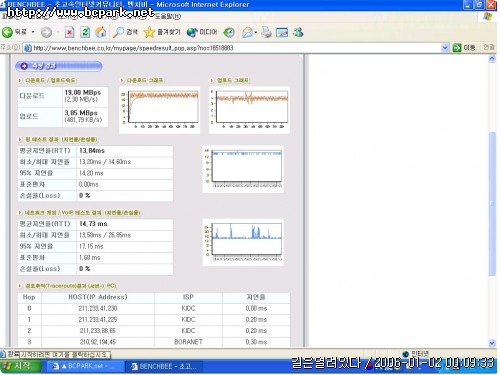Click the Print toolbar icon

[x=266, y=32]
